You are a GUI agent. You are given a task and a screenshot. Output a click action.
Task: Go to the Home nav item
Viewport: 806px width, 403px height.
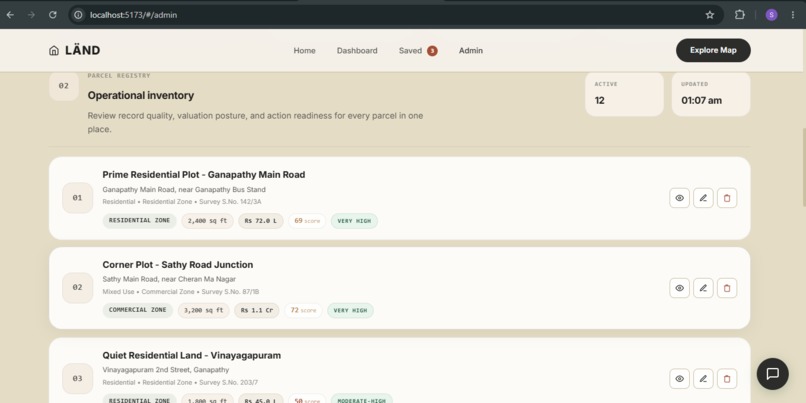click(x=304, y=50)
